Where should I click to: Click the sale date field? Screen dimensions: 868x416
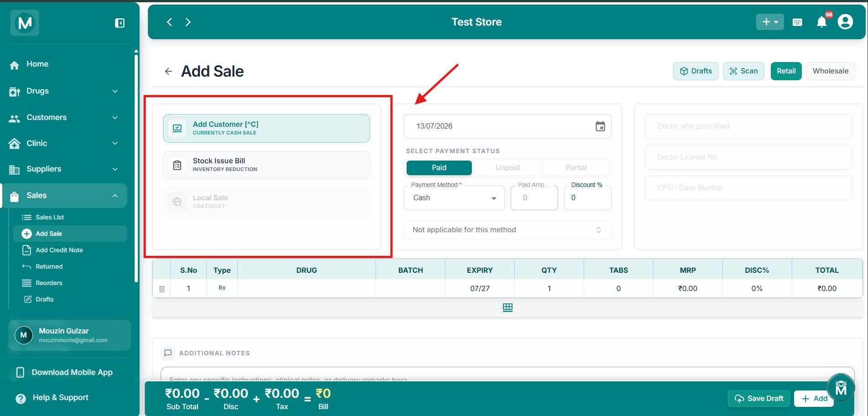pos(507,126)
